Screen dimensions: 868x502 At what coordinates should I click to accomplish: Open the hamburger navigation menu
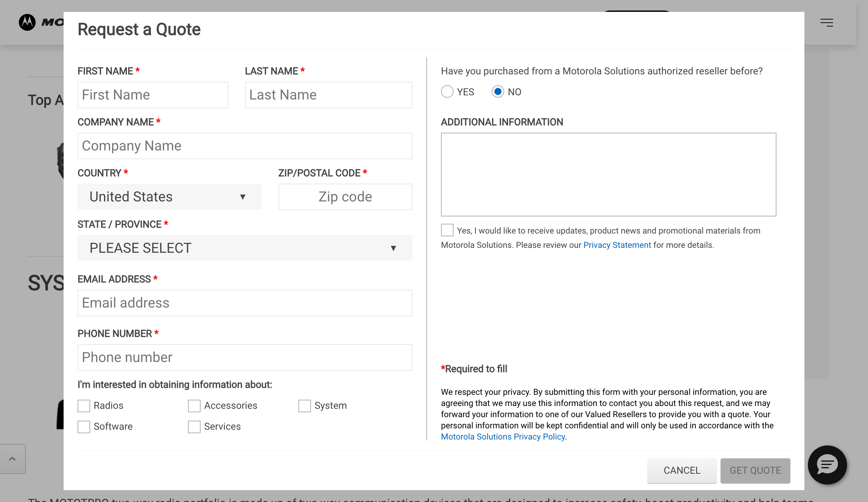click(826, 22)
